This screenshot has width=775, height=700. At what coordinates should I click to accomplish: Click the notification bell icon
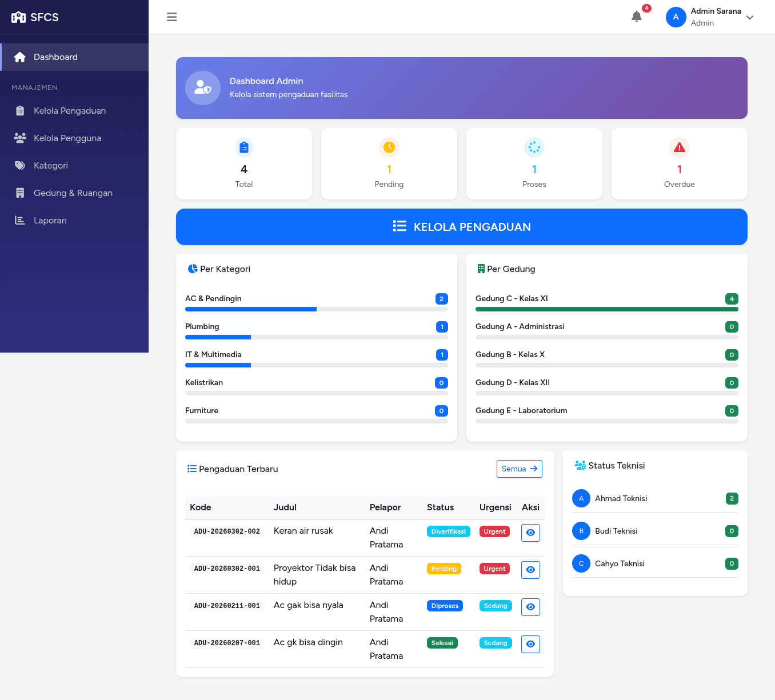(637, 17)
